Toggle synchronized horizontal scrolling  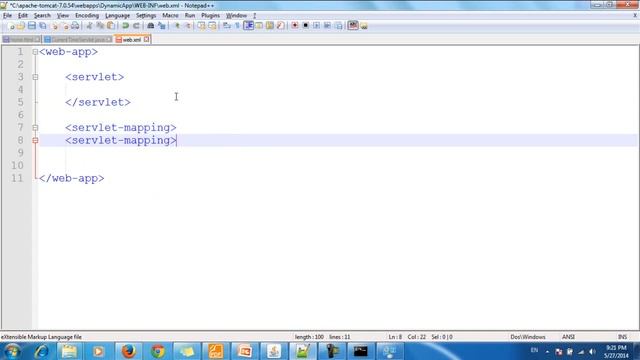pyautogui.click(x=212, y=26)
